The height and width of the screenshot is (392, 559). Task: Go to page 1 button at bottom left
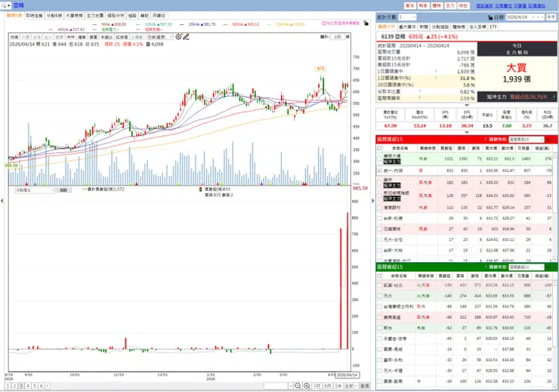pos(8,386)
